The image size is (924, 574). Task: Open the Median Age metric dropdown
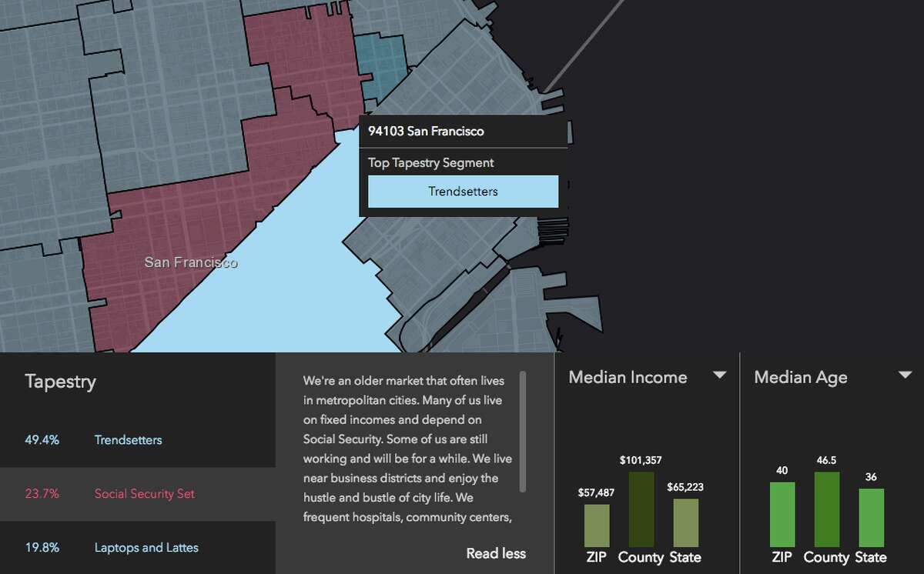904,375
